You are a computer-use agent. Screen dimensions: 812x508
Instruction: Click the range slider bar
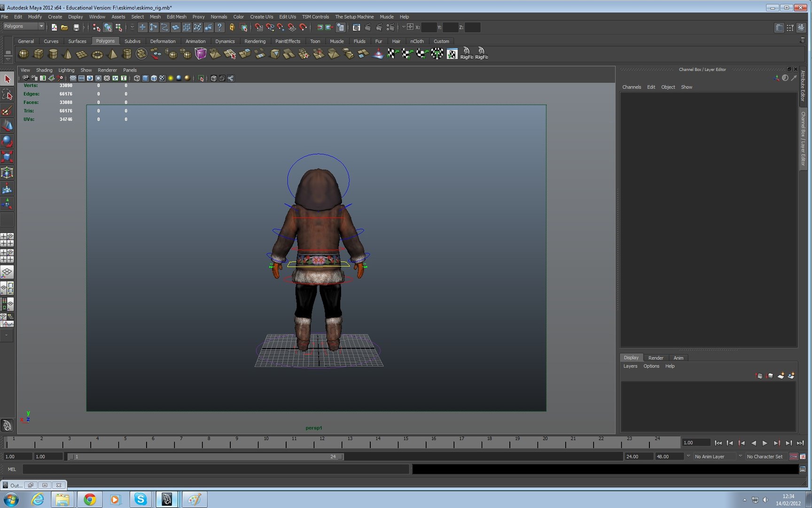pos(206,456)
